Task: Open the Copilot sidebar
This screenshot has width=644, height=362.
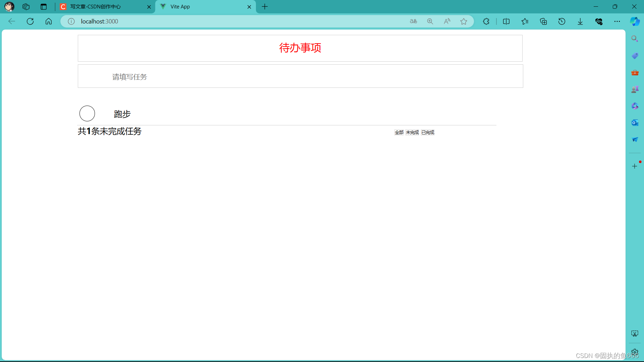Action: pos(635,21)
